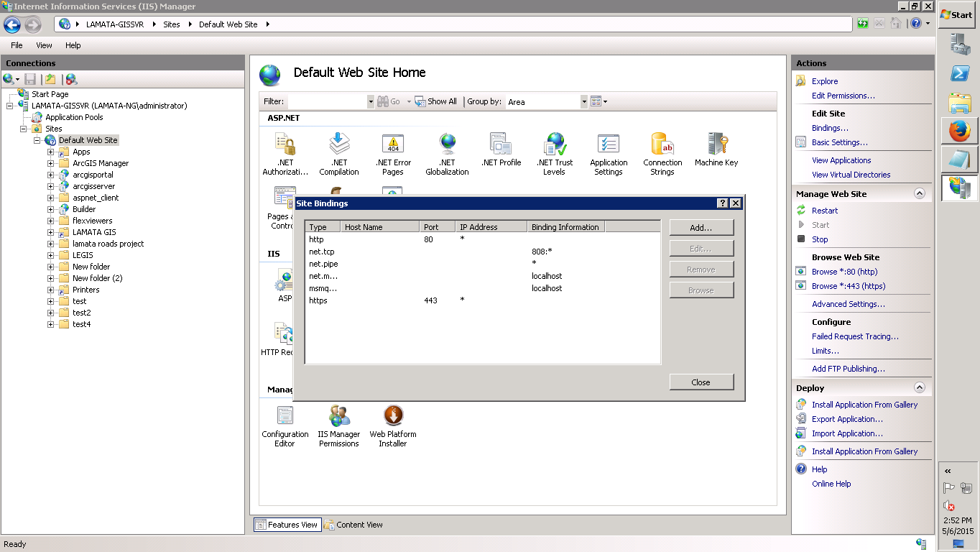Close the Site Bindings dialog with the Close button
Image resolution: width=980 pixels, height=552 pixels.
click(701, 382)
